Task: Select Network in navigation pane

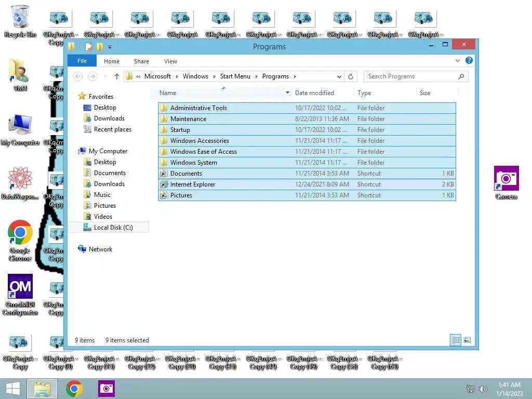Action: coord(100,249)
